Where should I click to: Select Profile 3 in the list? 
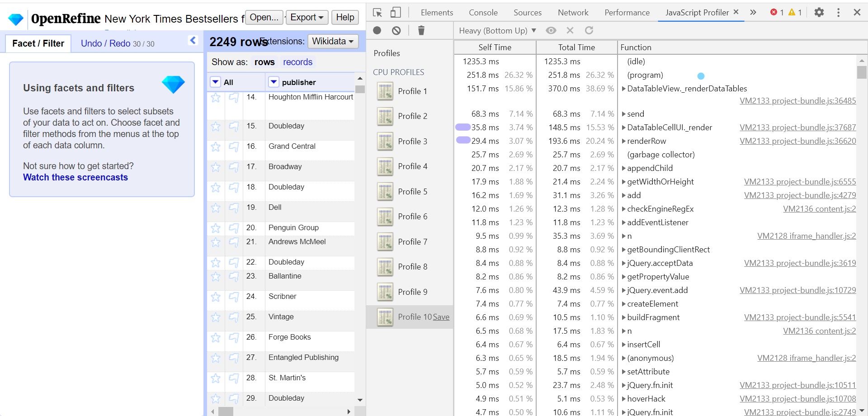tap(410, 142)
